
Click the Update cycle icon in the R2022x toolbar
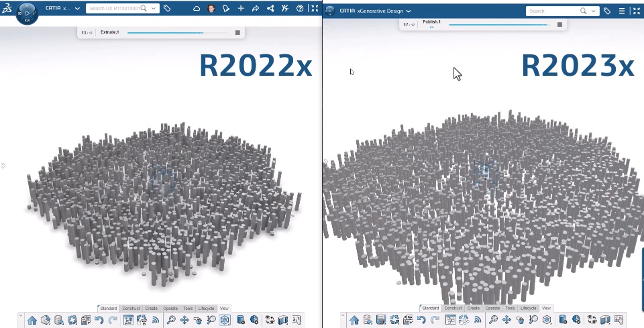pyautogui.click(x=72, y=320)
